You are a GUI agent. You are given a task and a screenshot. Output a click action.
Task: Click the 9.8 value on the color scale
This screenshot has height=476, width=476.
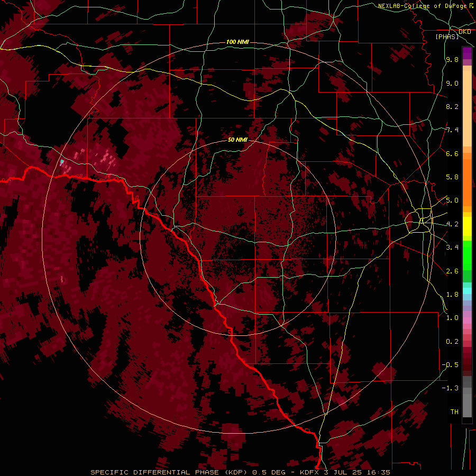pyautogui.click(x=452, y=59)
